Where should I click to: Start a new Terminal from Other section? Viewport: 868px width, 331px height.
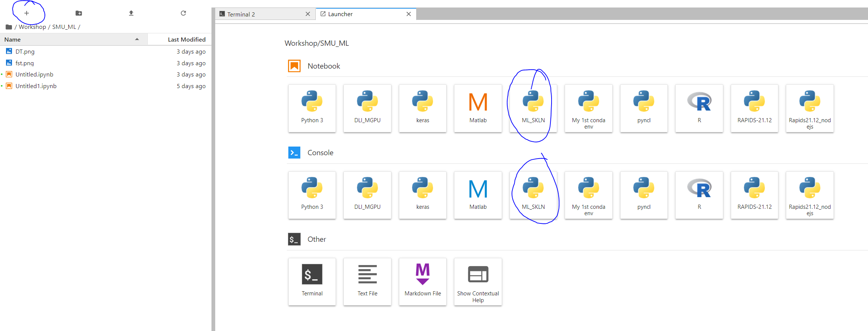pos(312,282)
